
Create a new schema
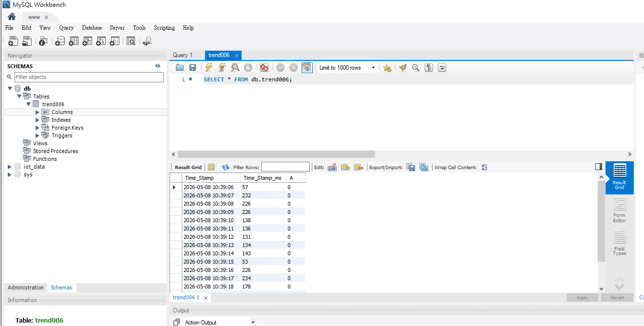[x=60, y=41]
